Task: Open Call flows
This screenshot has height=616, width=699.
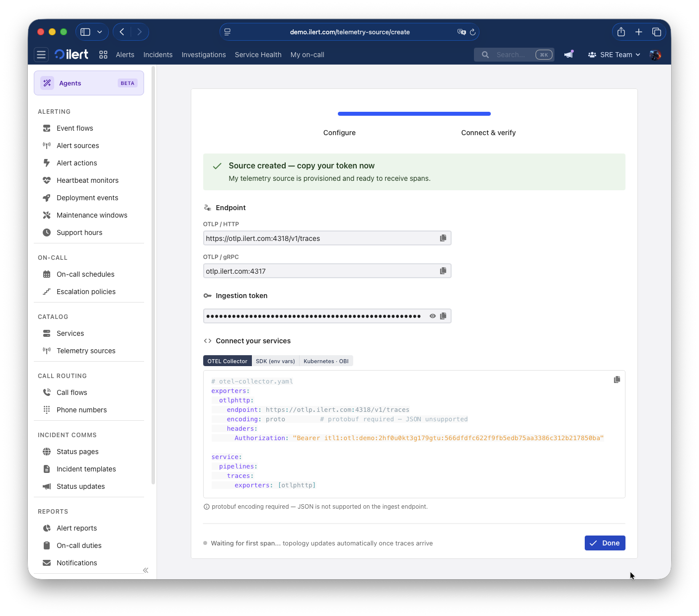Action: (89, 392)
